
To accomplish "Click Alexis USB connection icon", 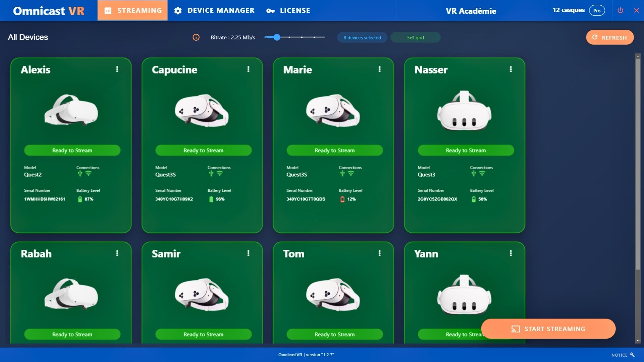I will coord(80,173).
